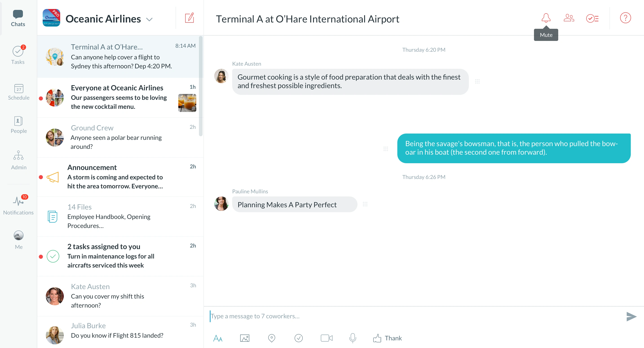Open options dots beside Kate Austen's message
Screen dimensions: 644x348
coord(477,82)
